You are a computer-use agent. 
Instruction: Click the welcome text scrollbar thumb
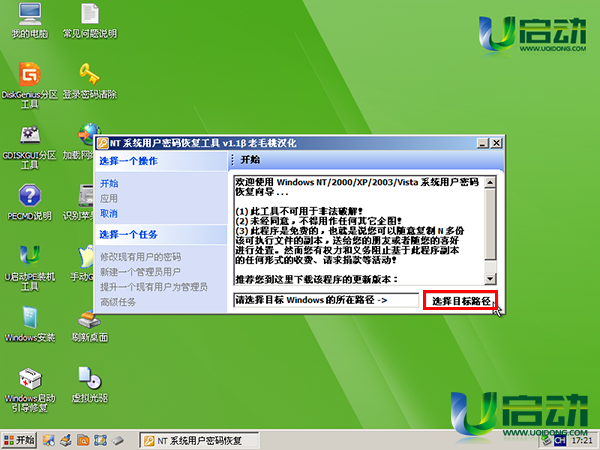click(x=490, y=224)
